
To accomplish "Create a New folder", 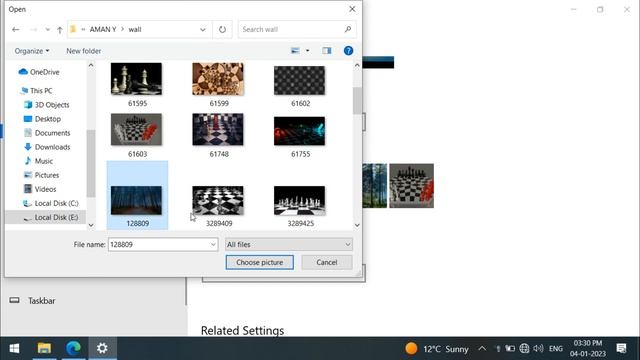I will [84, 51].
